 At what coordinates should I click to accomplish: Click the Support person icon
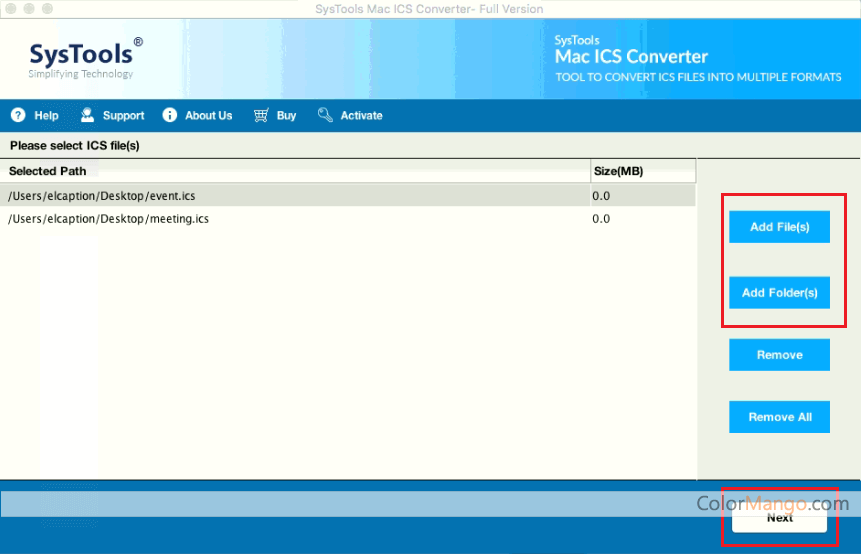88,115
